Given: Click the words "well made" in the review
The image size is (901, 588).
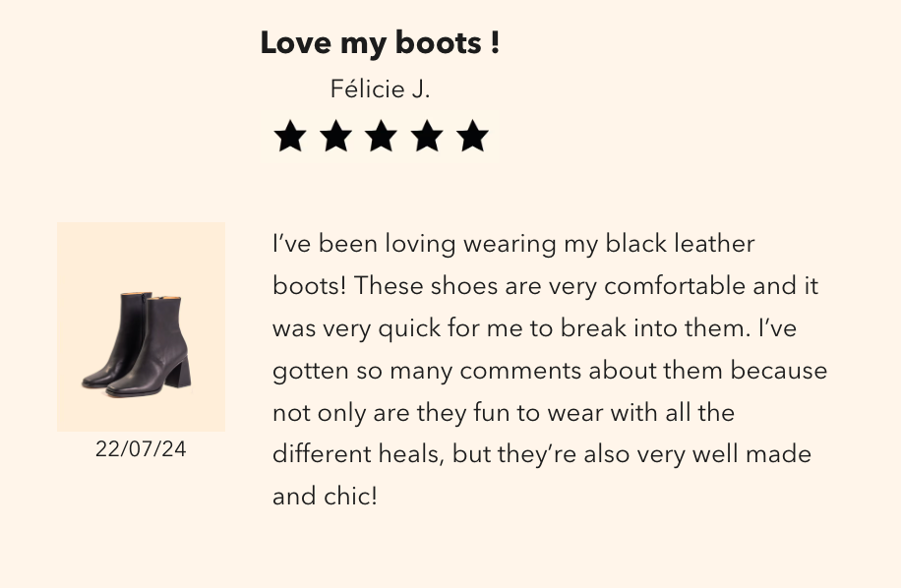Looking at the screenshot, I should coord(750,455).
